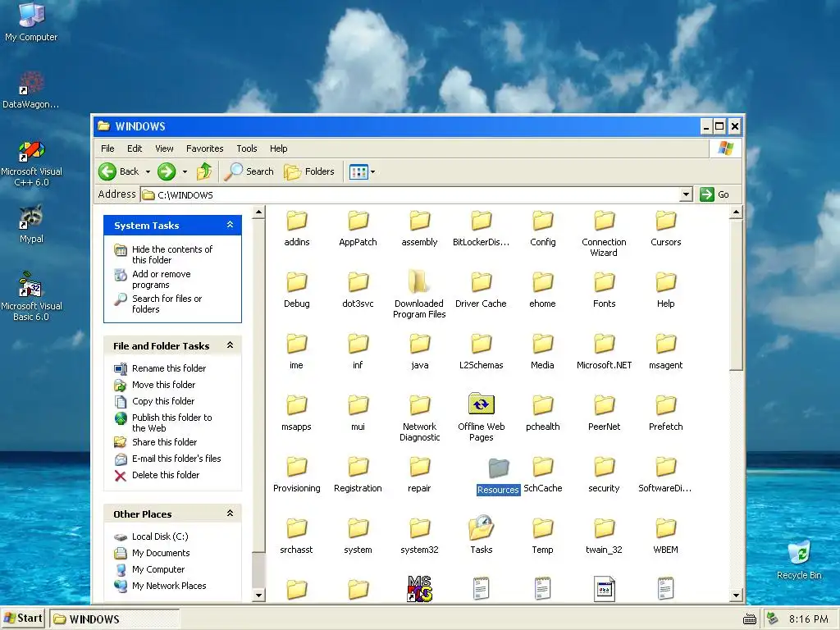Select the Connection Wizard folder
This screenshot has width=840, height=630.
[x=604, y=234]
